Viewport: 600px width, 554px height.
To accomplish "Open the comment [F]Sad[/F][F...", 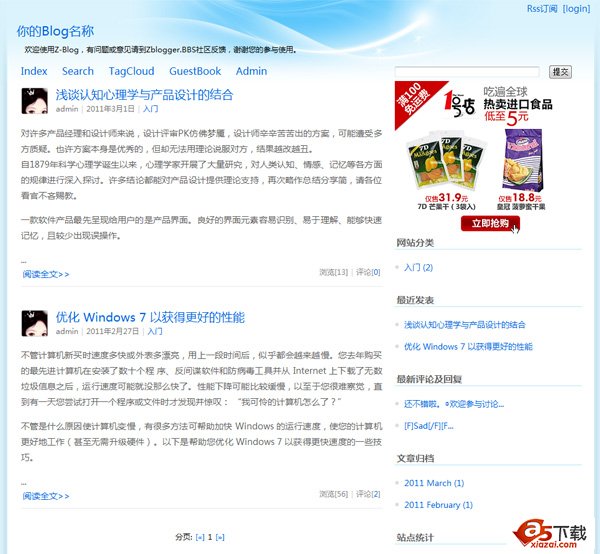I will tap(429, 426).
